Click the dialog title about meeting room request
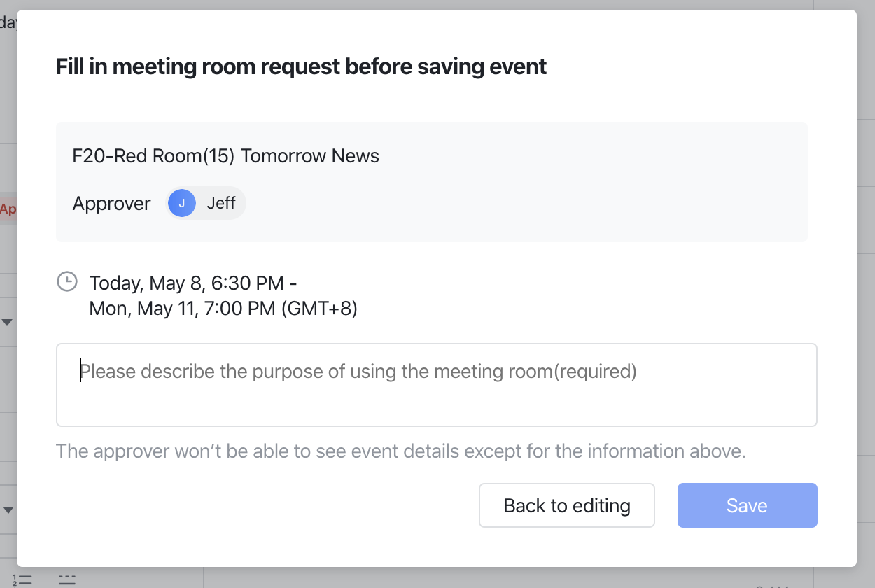The image size is (875, 588). pos(301,67)
